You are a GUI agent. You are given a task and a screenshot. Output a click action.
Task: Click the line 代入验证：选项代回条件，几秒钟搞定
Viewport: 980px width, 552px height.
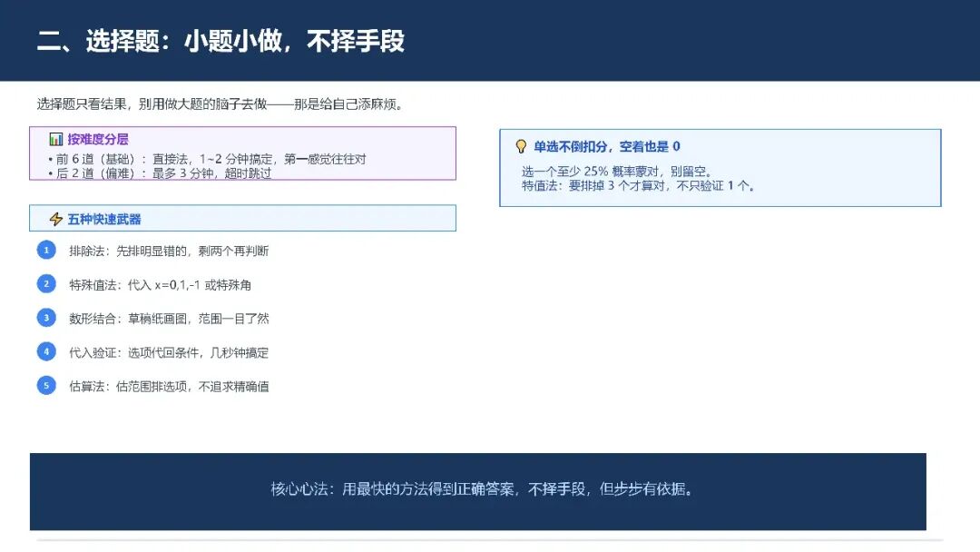[169, 352]
